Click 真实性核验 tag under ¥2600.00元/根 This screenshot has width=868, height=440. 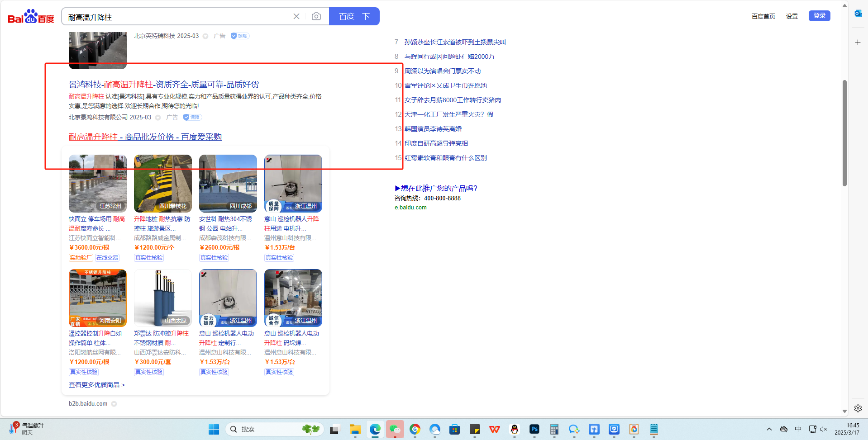pyautogui.click(x=214, y=258)
